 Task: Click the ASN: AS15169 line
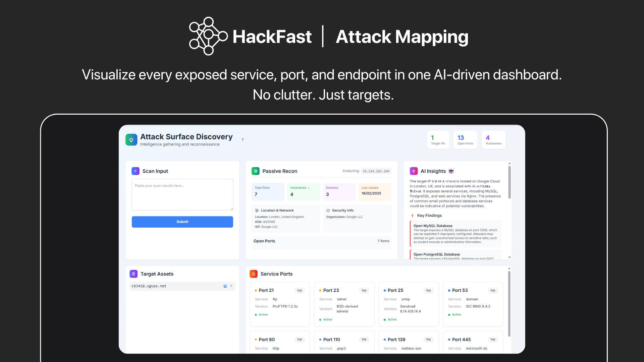[x=265, y=222]
